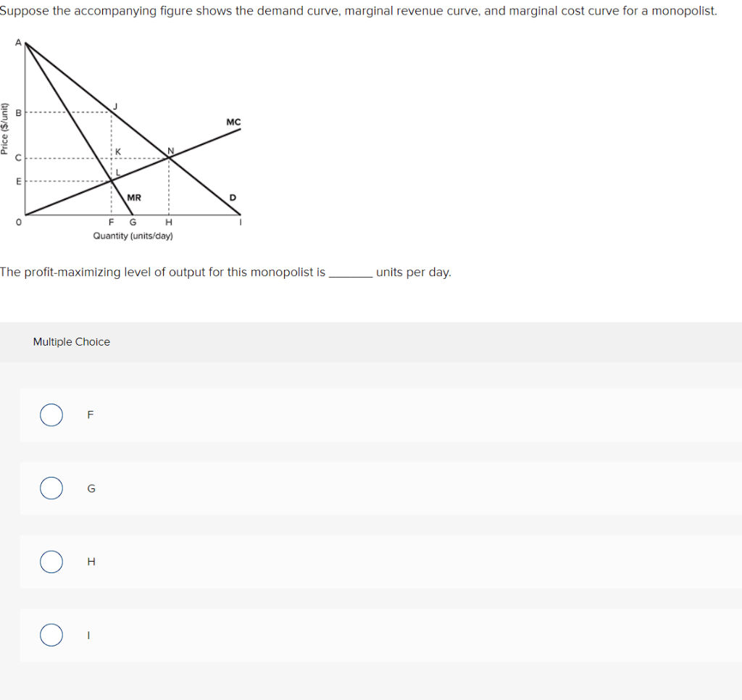
Task: Click the origin label O on the graph
Action: click(18, 222)
